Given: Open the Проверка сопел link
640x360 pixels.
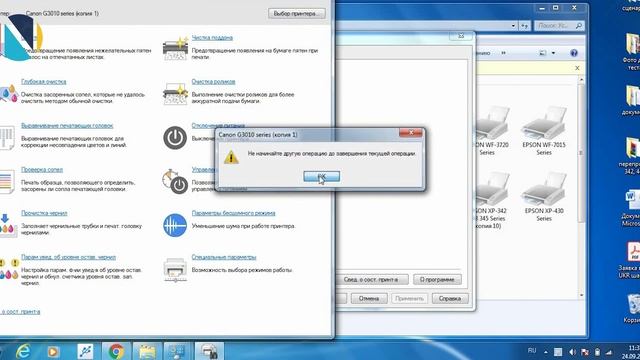Looking at the screenshot, I should click(x=42, y=169).
